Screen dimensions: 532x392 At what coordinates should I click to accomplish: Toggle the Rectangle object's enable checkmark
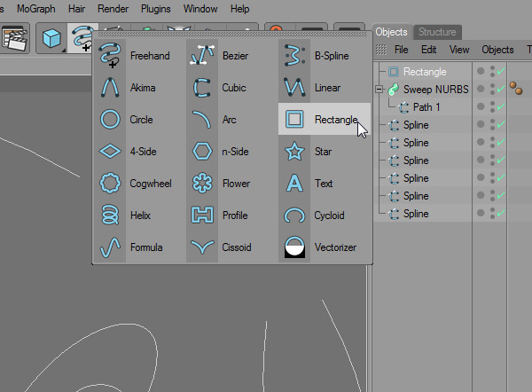pyautogui.click(x=501, y=71)
